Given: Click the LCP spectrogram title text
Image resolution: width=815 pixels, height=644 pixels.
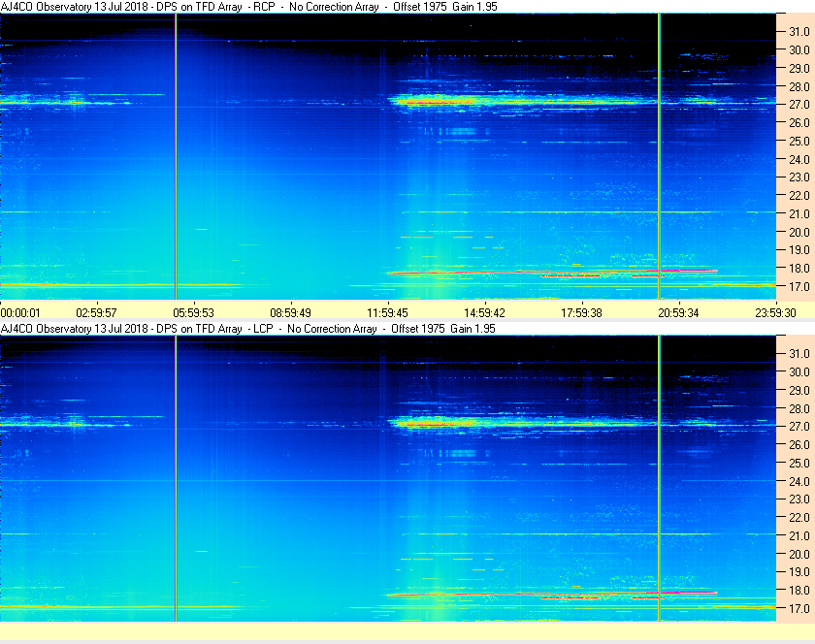Looking at the screenshot, I should point(248,329).
